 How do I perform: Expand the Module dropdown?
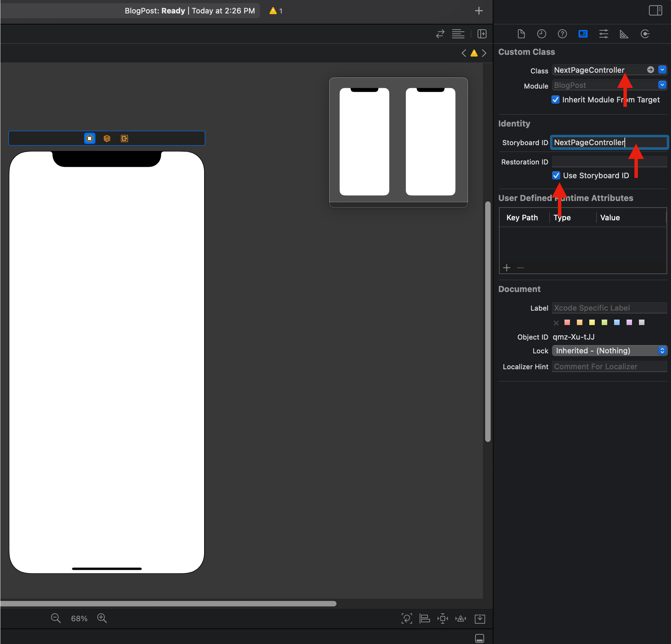[x=662, y=85]
